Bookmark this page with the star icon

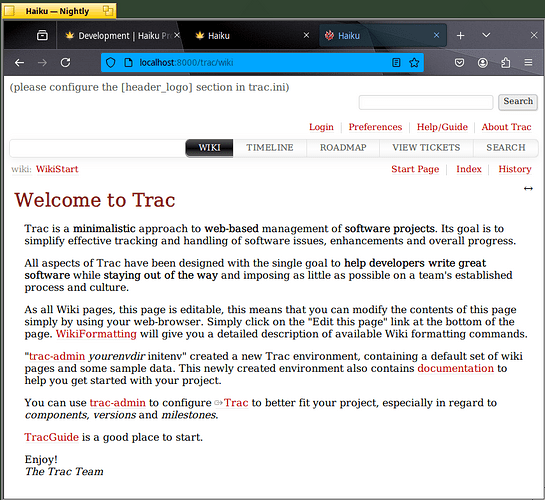pyautogui.click(x=414, y=63)
